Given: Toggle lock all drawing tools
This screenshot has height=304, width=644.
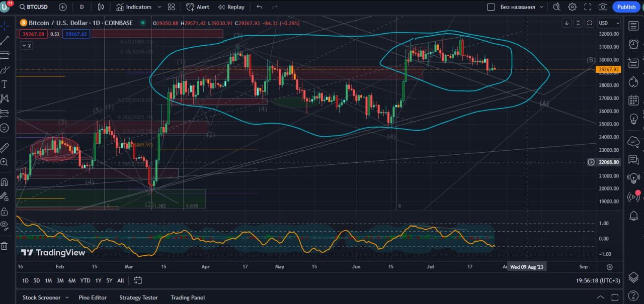Looking at the screenshot, I should [x=5, y=211].
